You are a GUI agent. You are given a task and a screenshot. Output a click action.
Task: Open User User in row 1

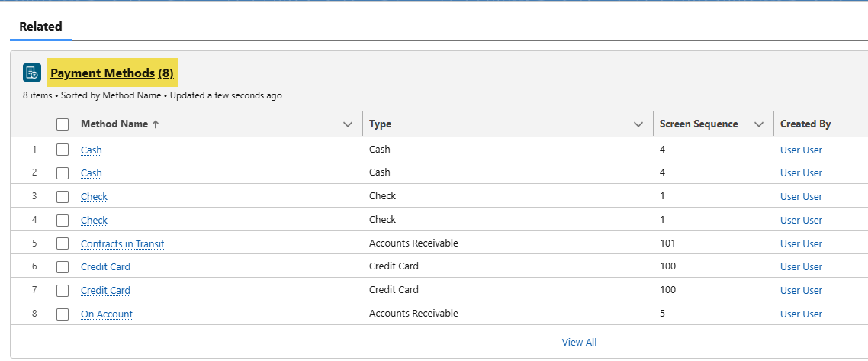pyautogui.click(x=801, y=150)
